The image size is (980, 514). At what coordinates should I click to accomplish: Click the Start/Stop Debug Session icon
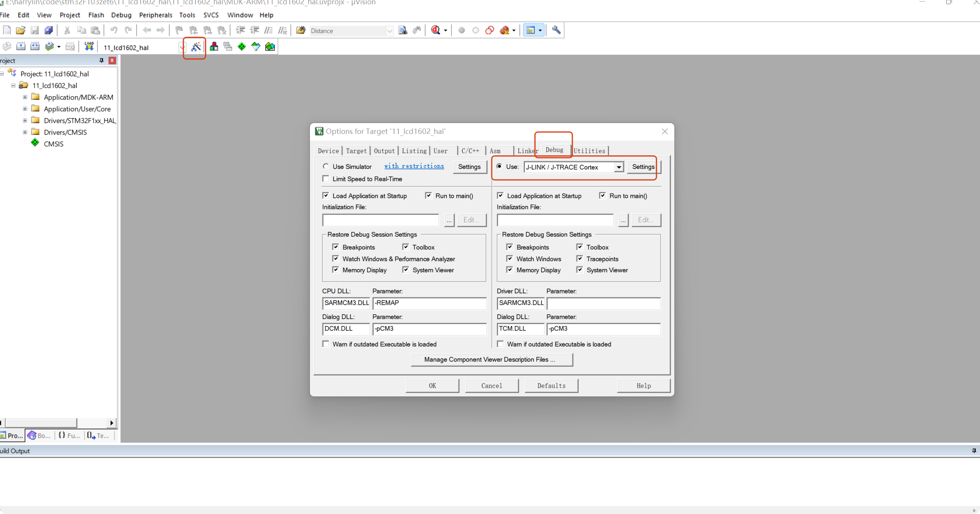[x=436, y=30]
